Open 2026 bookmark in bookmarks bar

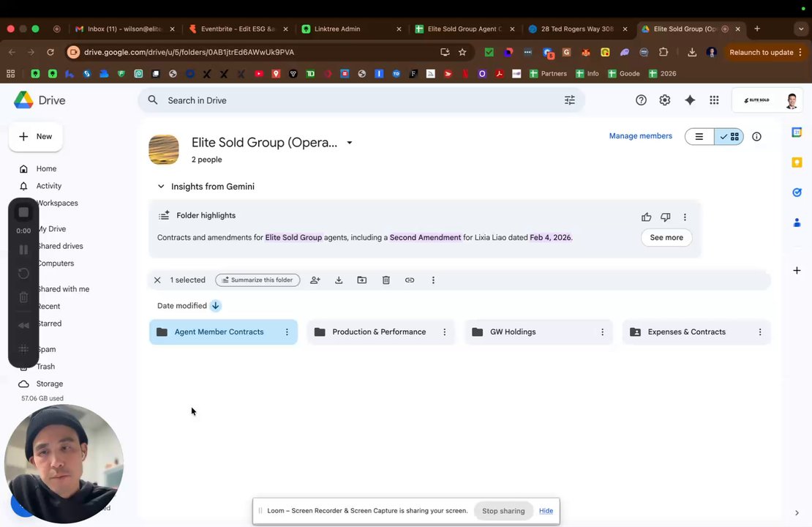662,74
